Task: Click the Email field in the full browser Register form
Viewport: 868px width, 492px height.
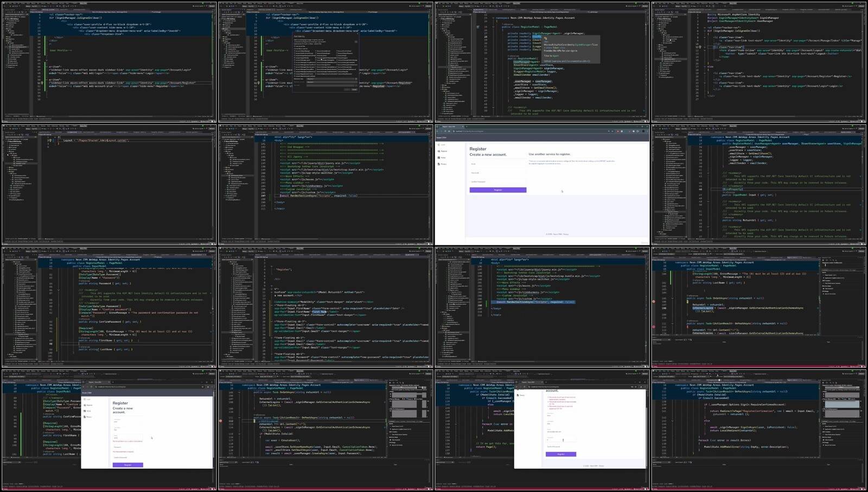Action: [x=498, y=163]
